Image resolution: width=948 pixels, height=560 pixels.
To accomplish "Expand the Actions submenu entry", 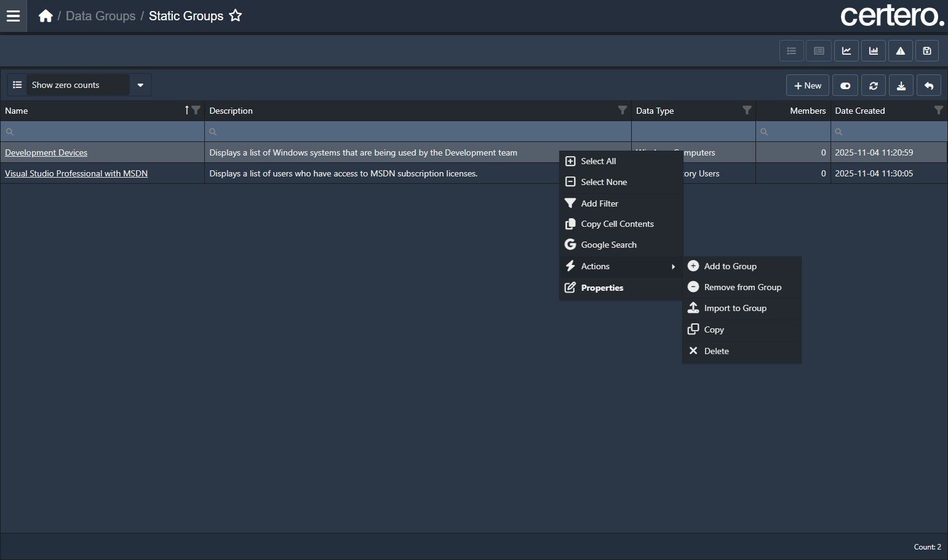I will [621, 266].
